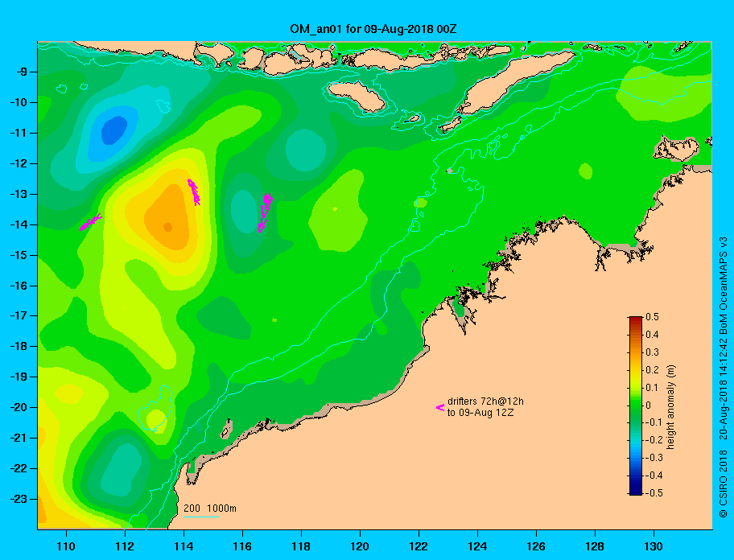Click the magenta drifter track on the orange eddy's edge

pyautogui.click(x=194, y=192)
